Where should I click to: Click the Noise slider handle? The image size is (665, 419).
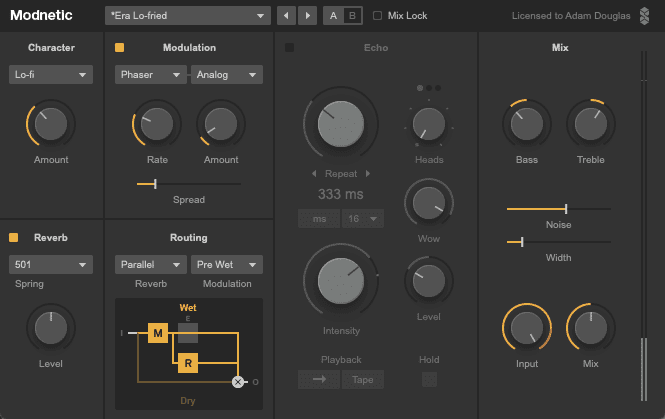click(x=566, y=209)
